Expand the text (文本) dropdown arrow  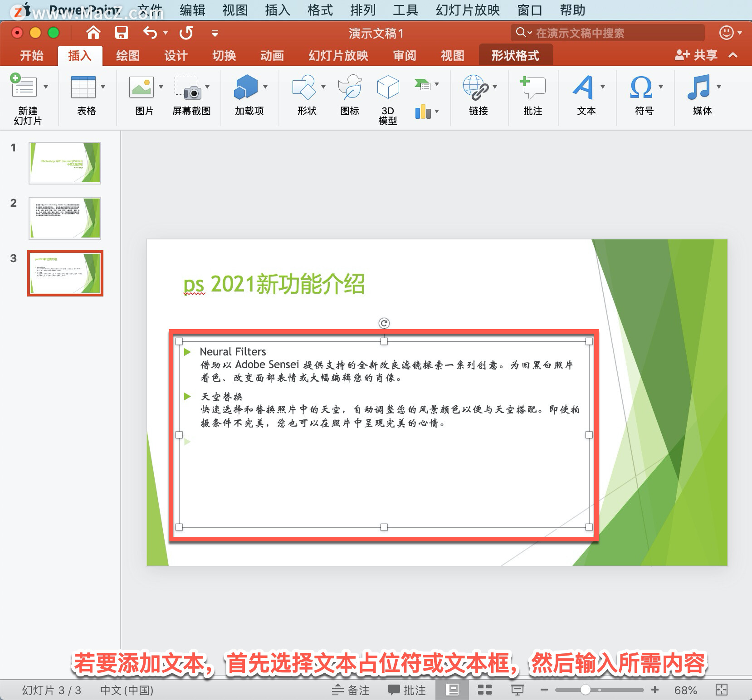603,87
